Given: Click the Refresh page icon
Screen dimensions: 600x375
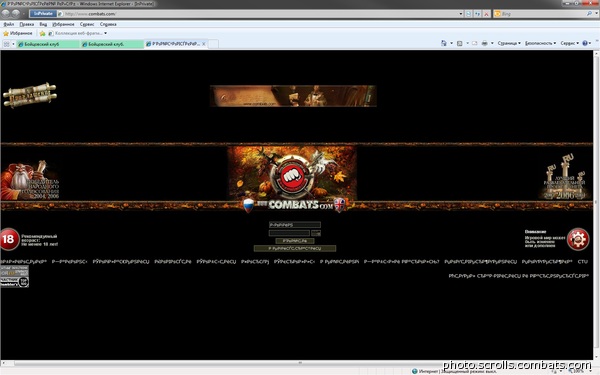Looking at the screenshot, I should coord(478,14).
